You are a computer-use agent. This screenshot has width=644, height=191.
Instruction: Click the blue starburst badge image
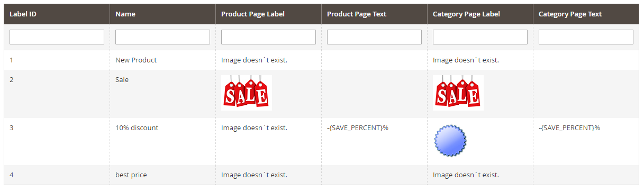click(450, 141)
